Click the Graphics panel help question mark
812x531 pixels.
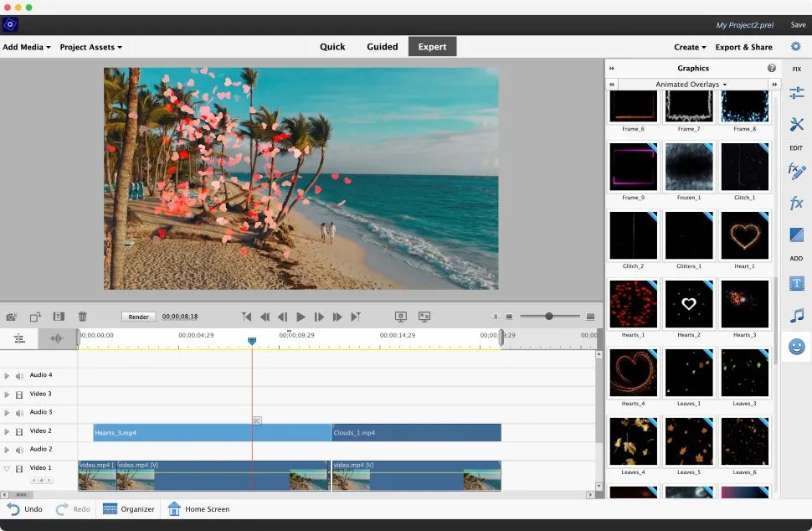click(x=771, y=68)
